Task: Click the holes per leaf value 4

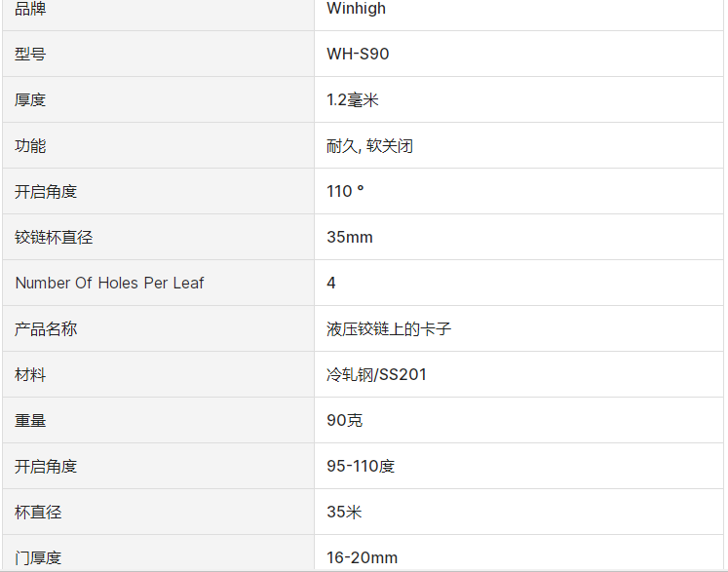Action: (331, 283)
